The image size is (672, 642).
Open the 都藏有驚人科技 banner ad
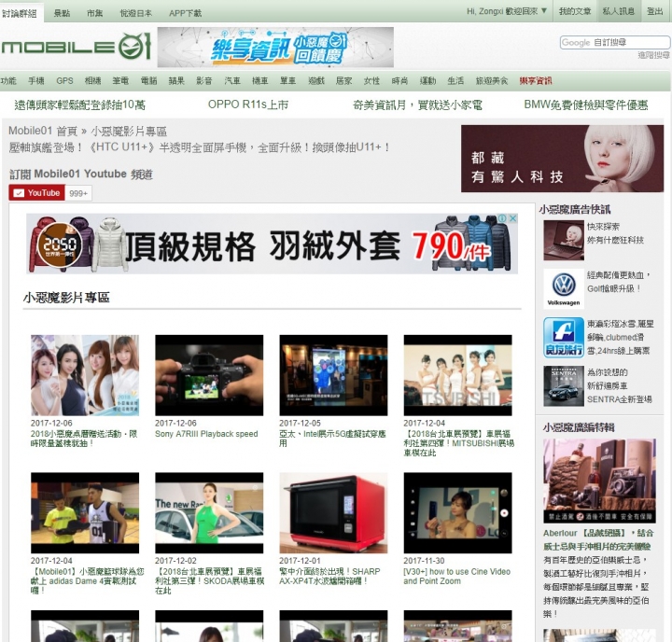tap(562, 159)
